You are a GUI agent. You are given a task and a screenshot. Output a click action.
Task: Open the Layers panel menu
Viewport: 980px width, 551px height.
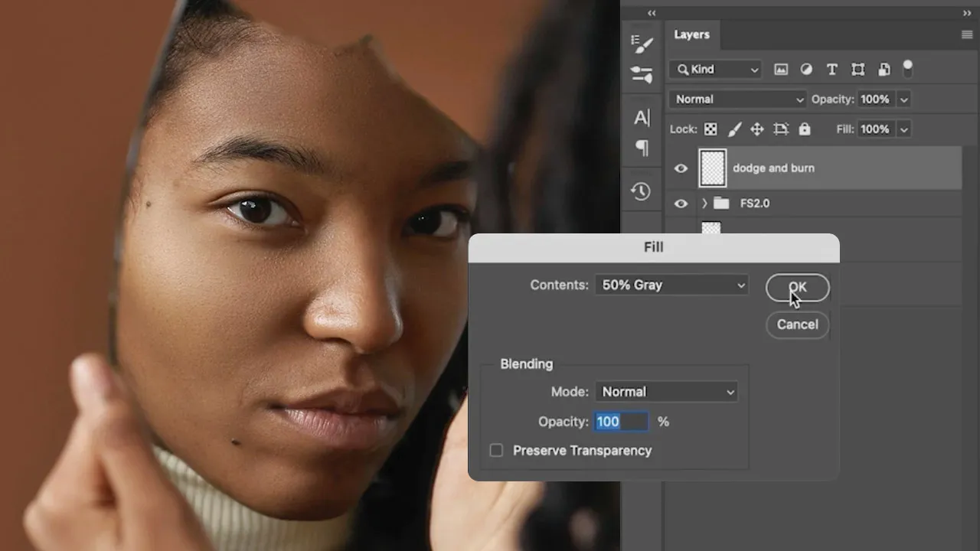point(966,34)
